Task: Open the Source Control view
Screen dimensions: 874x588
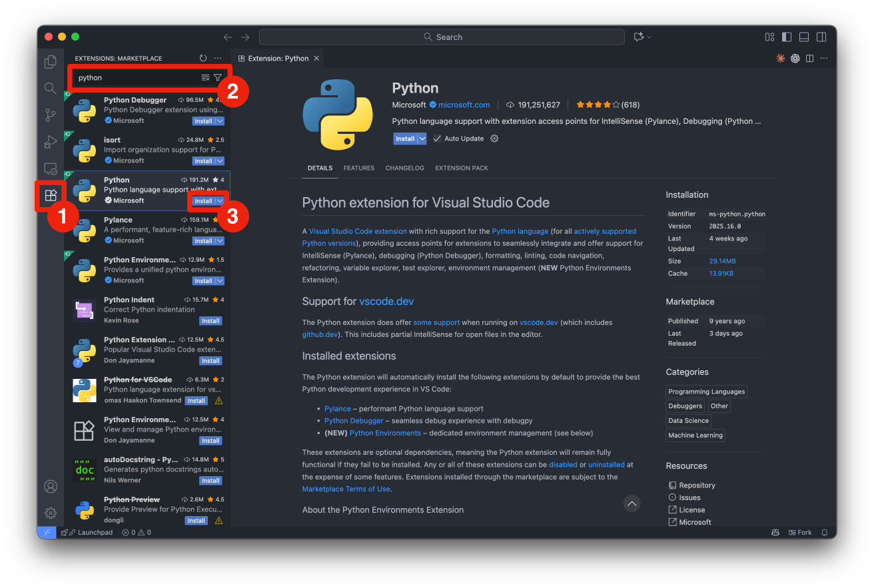Action: (51, 115)
